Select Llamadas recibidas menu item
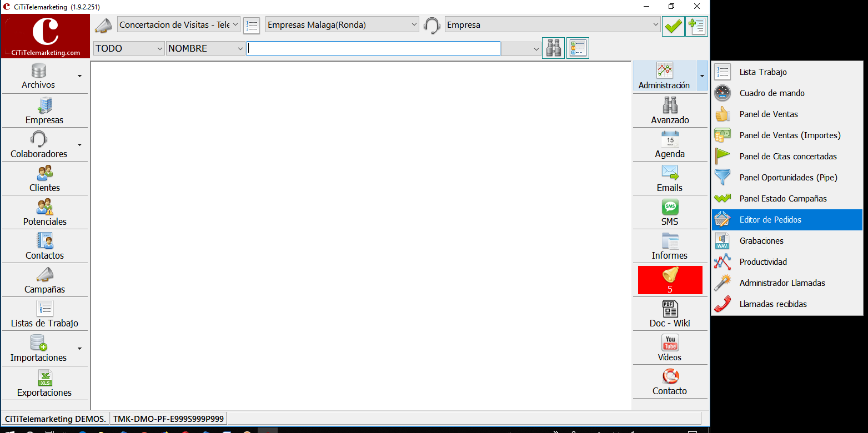The height and width of the screenshot is (433, 868). click(787, 304)
